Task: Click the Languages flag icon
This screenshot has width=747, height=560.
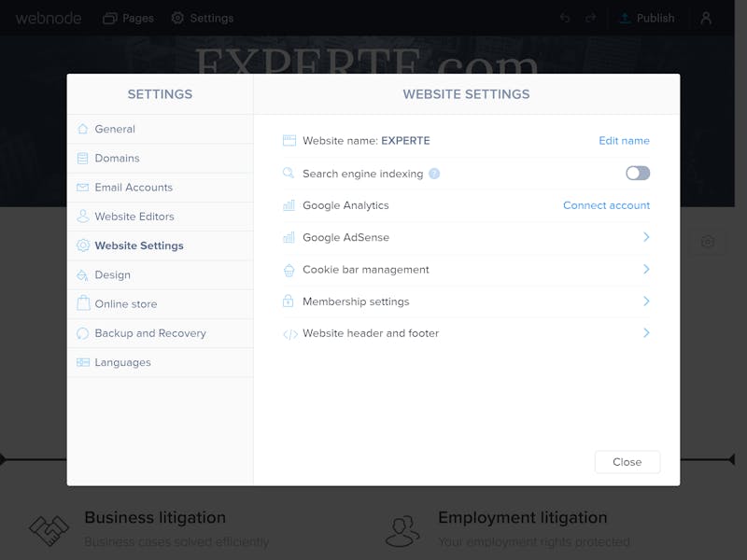Action: click(83, 362)
